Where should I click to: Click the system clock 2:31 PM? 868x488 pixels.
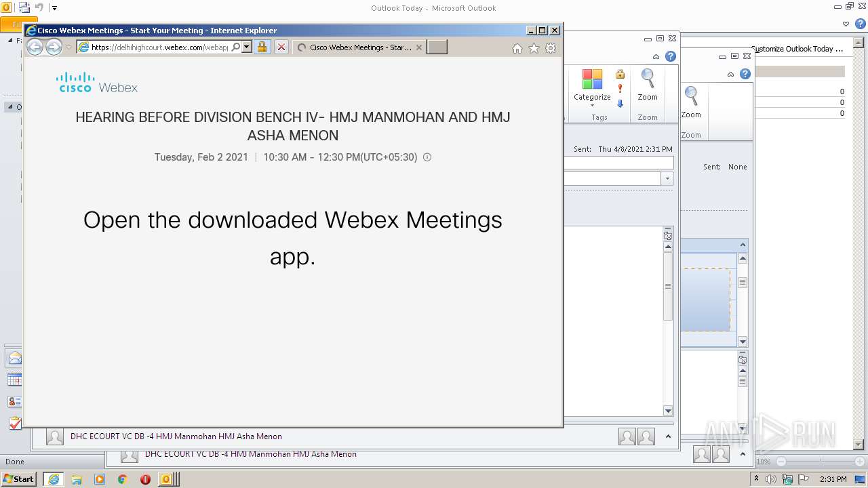pyautogui.click(x=833, y=479)
